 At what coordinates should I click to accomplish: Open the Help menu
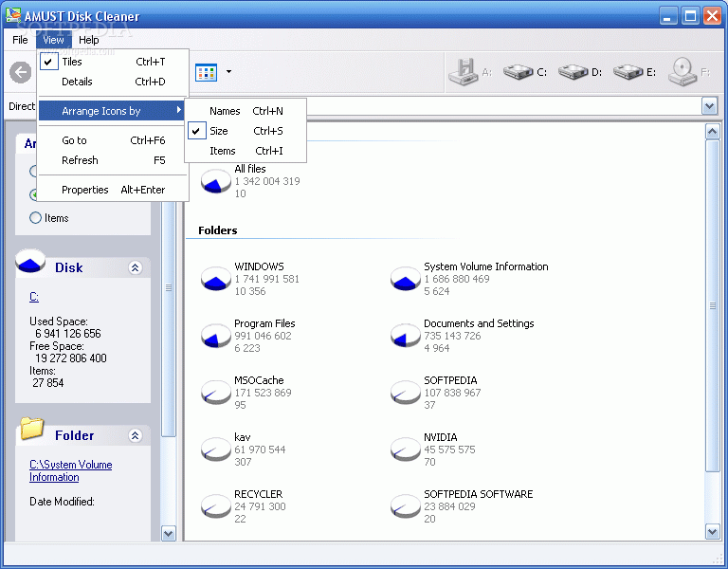click(x=89, y=40)
